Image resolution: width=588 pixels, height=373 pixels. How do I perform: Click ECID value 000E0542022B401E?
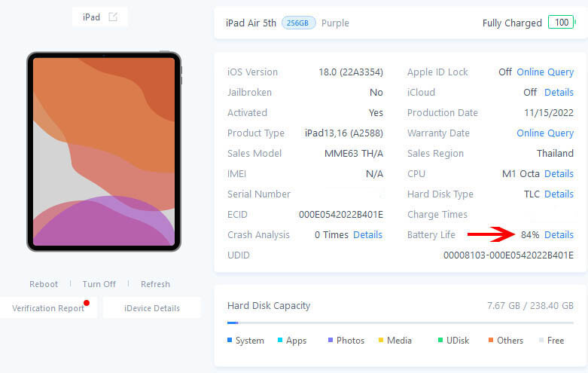click(341, 215)
